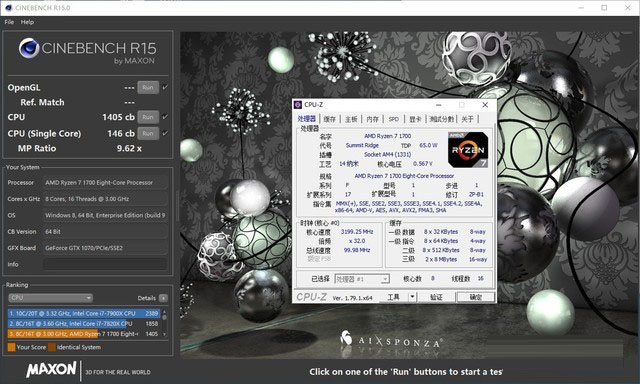Switch to the 显卡 tab in CPU-Z
This screenshot has height=384, width=640.
(415, 119)
